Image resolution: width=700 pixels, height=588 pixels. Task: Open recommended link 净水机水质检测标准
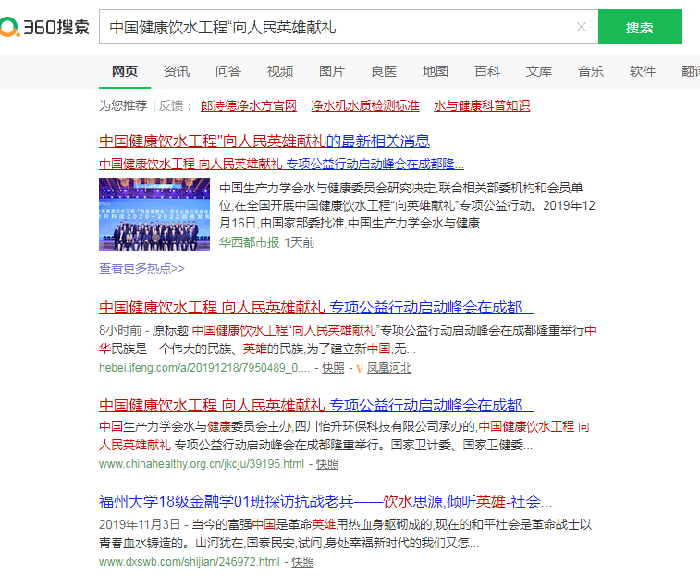(x=365, y=106)
